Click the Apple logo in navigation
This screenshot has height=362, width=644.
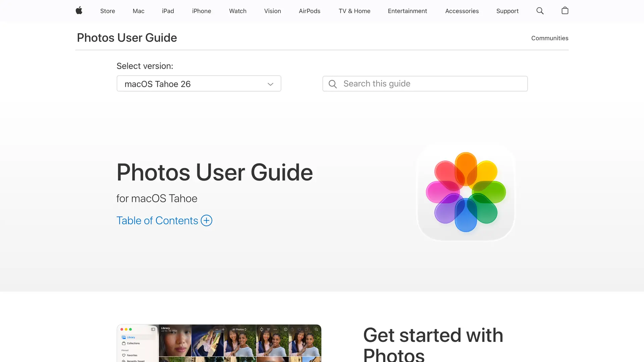tap(79, 11)
